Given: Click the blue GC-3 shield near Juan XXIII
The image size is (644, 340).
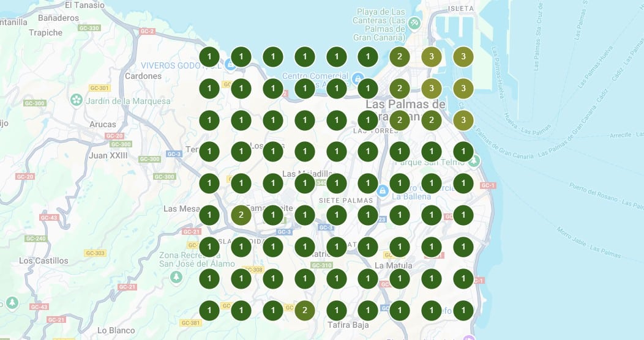Looking at the screenshot, I should click(174, 154).
